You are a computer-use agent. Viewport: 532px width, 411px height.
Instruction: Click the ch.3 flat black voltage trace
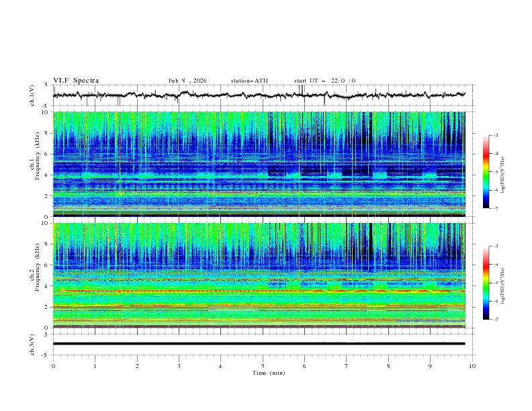259,344
